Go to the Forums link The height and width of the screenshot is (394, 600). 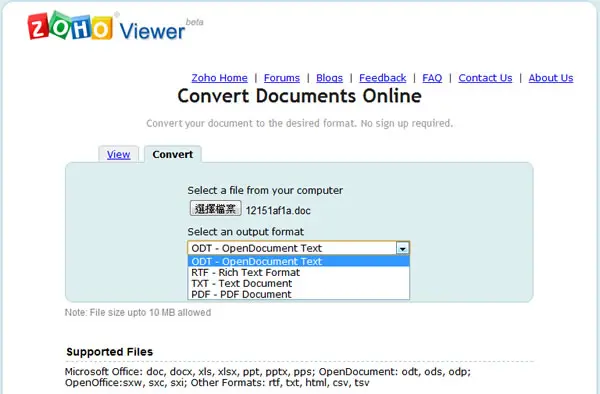pos(282,78)
